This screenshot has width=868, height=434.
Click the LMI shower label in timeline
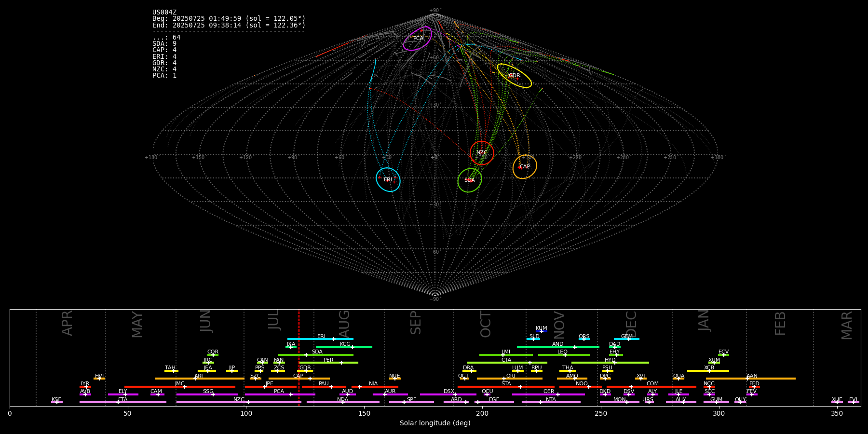point(506,352)
